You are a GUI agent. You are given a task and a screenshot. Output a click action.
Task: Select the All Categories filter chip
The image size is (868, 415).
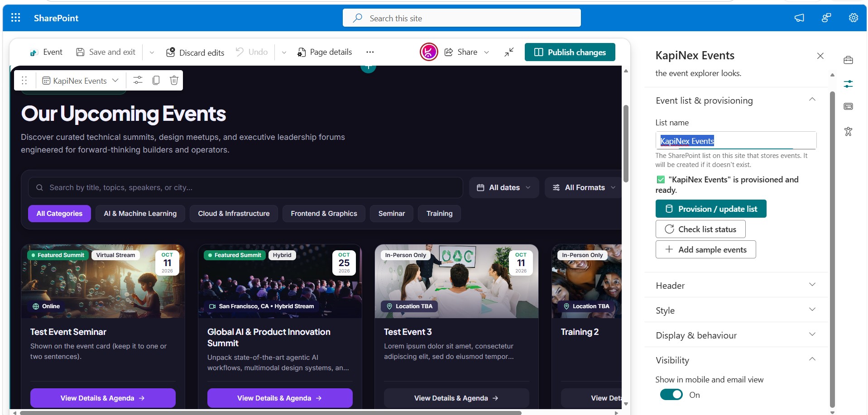pos(59,214)
